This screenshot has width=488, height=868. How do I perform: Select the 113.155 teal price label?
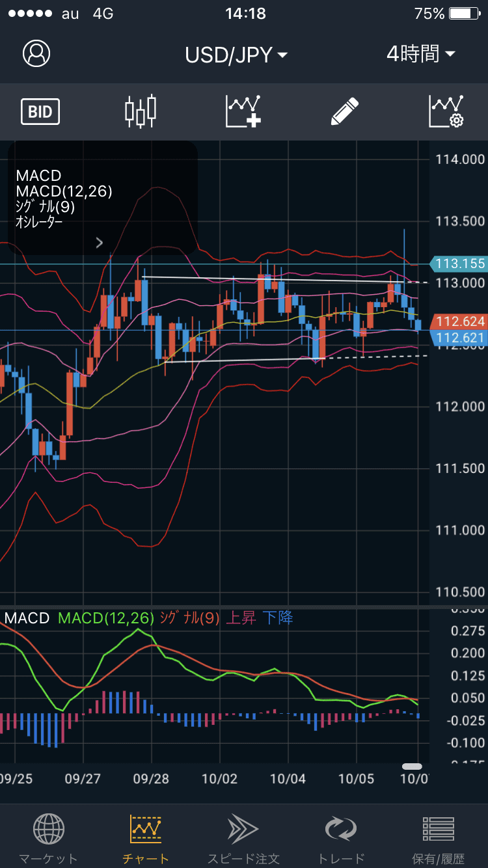[x=459, y=264]
